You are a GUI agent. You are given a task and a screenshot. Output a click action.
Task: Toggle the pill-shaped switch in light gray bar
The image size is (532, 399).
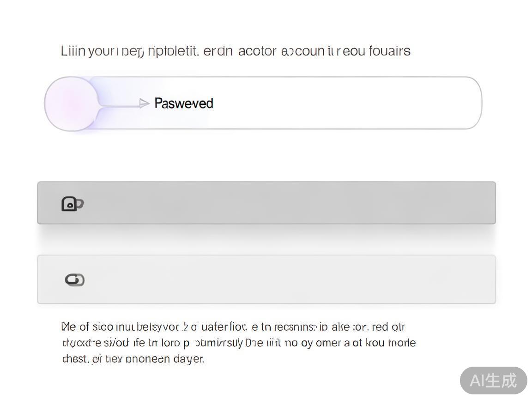[75, 280]
